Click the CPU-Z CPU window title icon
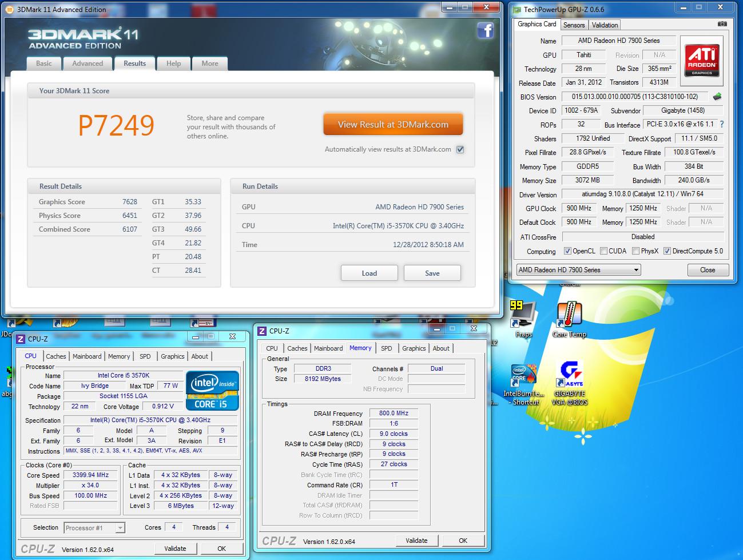 click(21, 339)
